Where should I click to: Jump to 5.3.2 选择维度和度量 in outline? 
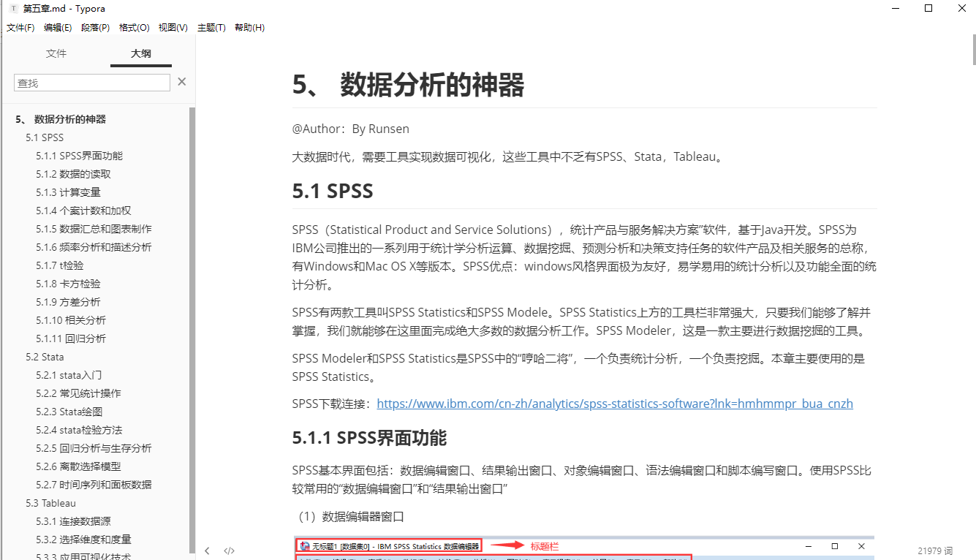coord(84,540)
